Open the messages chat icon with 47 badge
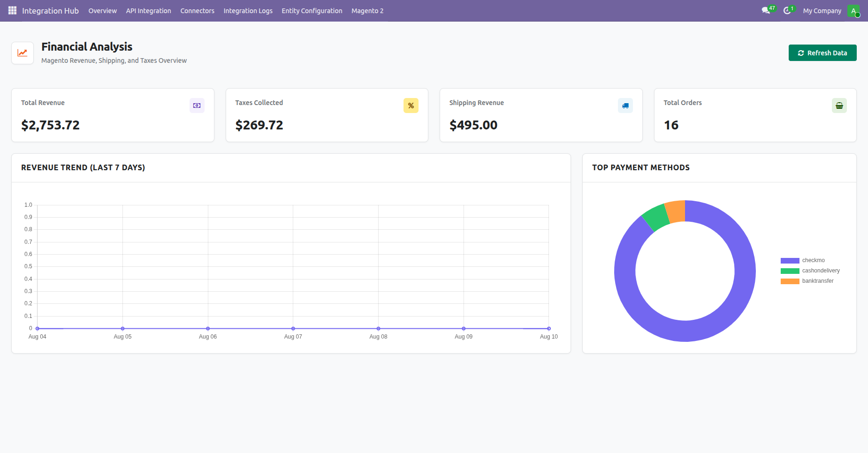 [766, 10]
